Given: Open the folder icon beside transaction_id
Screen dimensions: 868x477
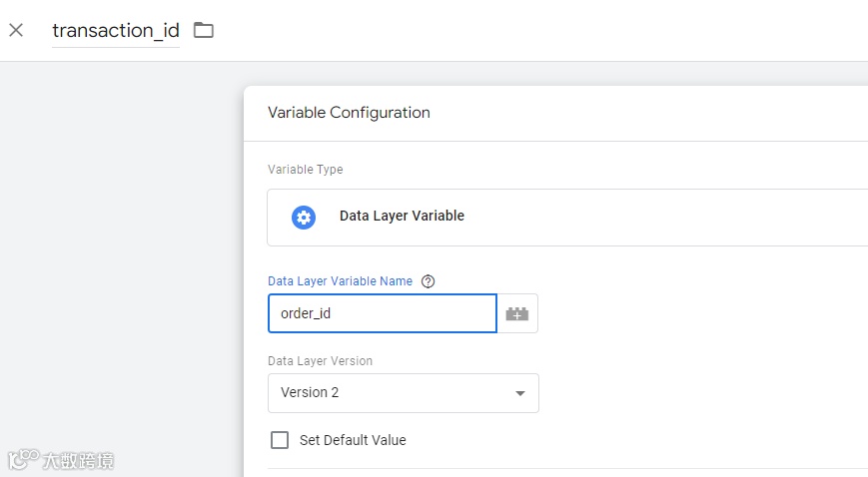Looking at the screenshot, I should point(204,30).
